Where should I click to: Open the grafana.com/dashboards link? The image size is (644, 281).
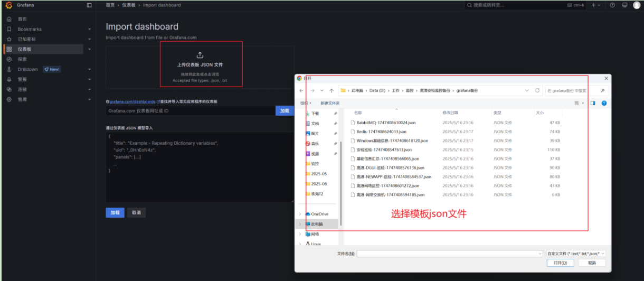coord(132,101)
